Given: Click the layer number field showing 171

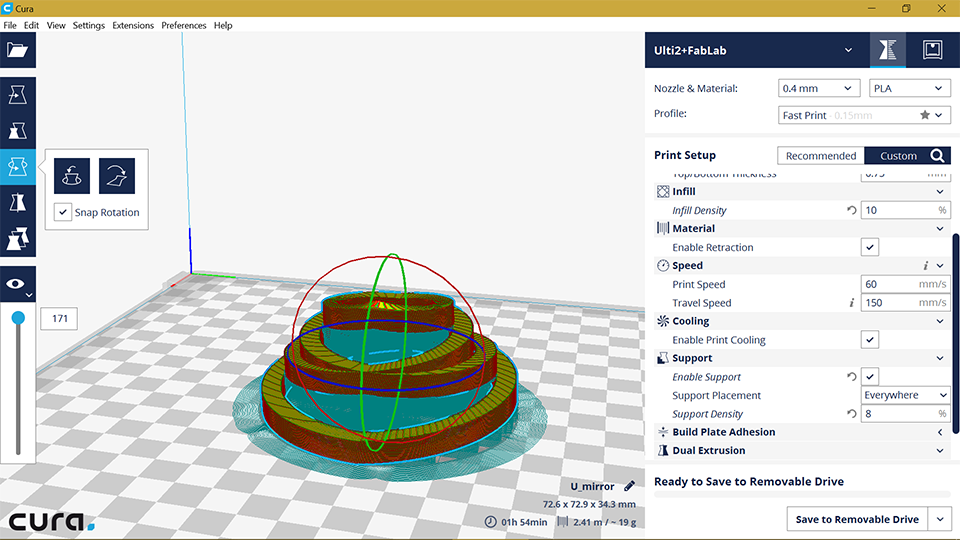Looking at the screenshot, I should 59,318.
